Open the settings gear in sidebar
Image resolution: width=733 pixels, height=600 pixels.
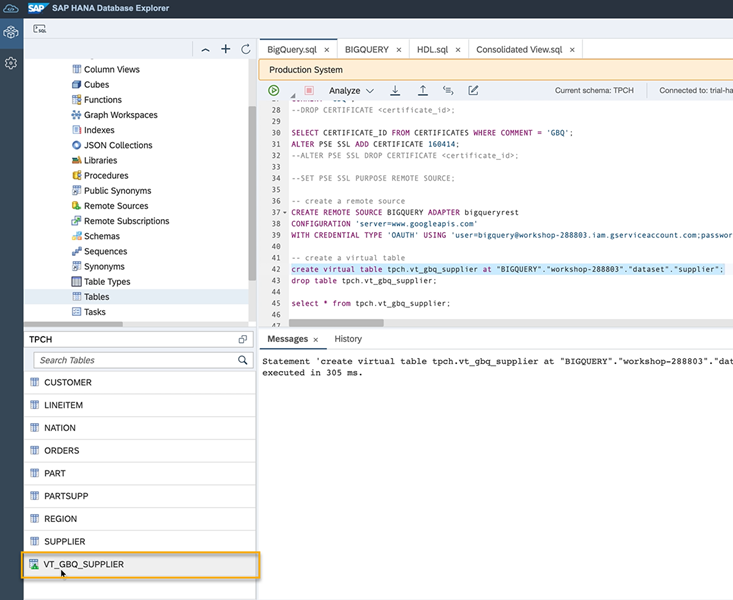(x=11, y=63)
